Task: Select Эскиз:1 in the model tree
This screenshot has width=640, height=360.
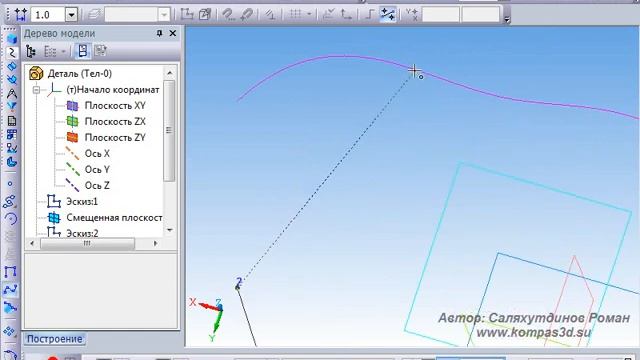Action: (82, 202)
